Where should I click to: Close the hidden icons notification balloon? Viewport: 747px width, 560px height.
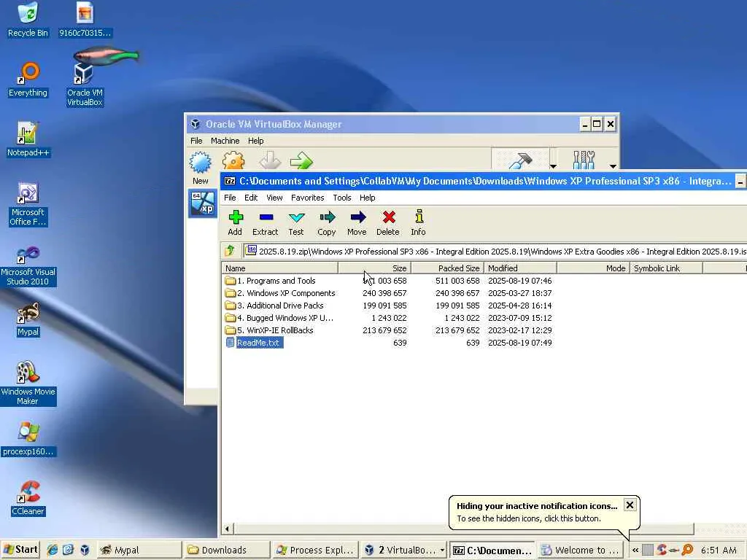630,505
